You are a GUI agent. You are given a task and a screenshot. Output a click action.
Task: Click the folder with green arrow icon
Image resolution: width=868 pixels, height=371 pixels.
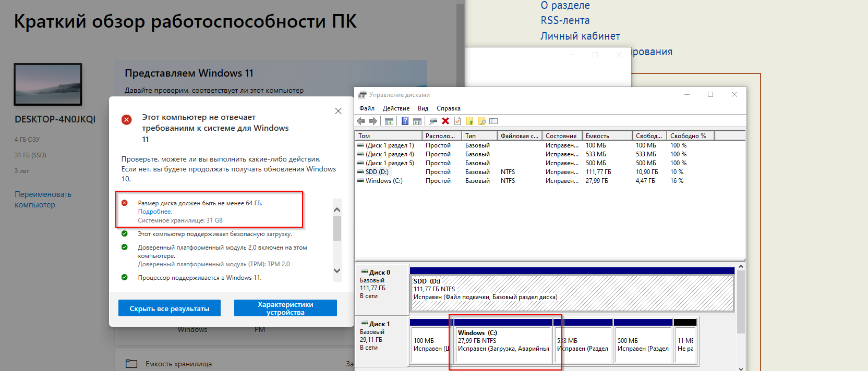click(469, 121)
